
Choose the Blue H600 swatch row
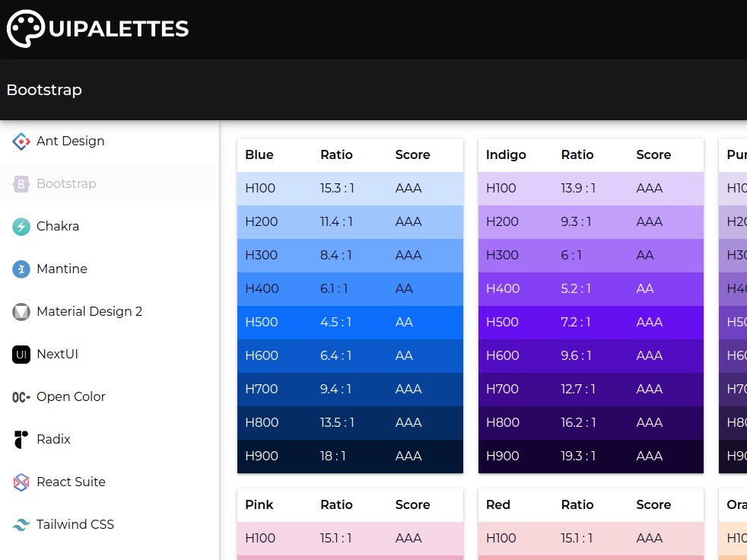pyautogui.click(x=350, y=356)
